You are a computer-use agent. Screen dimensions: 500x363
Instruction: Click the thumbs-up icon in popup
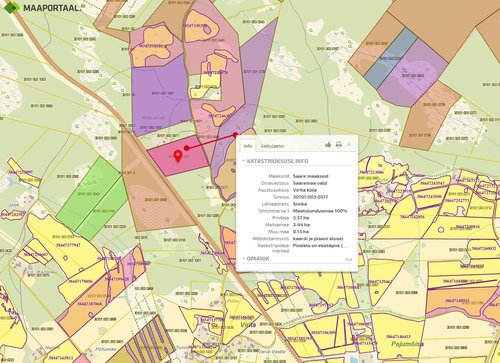328,145
